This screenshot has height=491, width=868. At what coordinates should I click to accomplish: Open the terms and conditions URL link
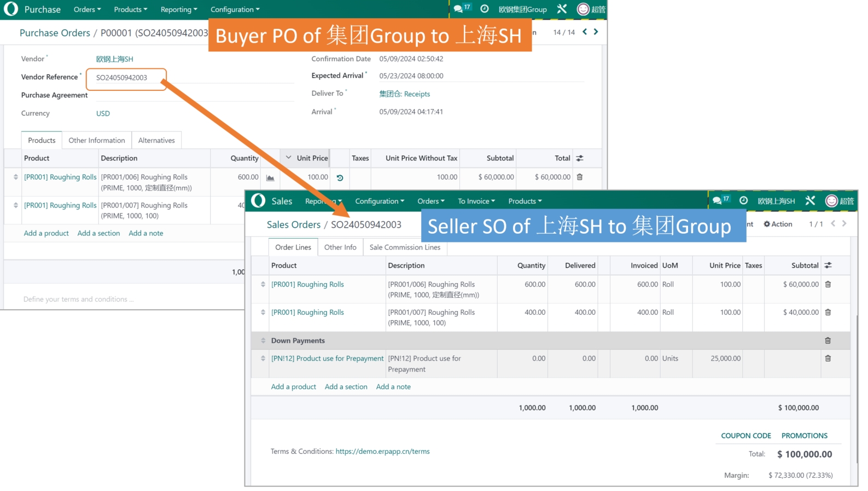[382, 452]
